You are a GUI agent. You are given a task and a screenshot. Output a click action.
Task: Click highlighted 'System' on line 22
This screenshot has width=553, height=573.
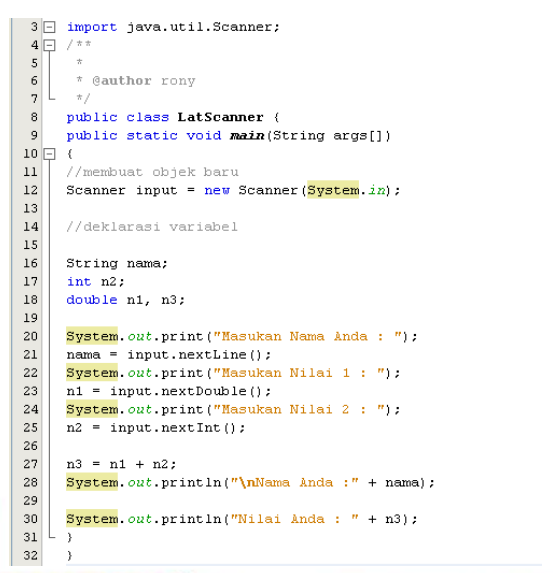92,372
